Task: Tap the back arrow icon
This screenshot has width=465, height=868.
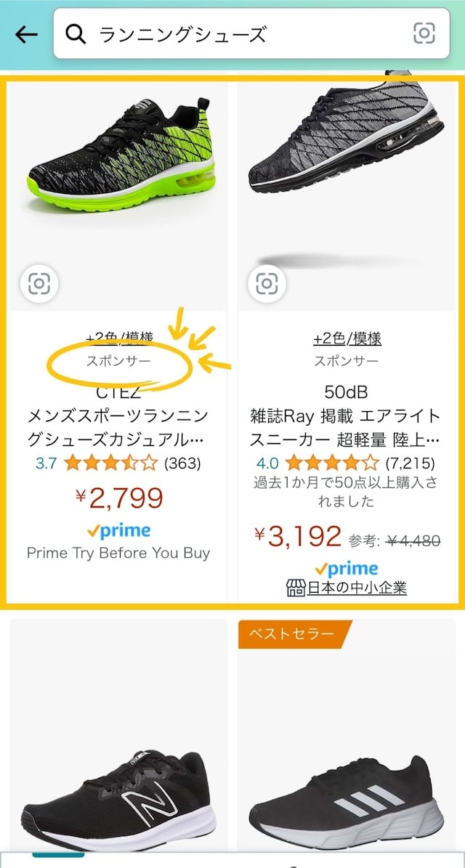Action: pyautogui.click(x=26, y=34)
